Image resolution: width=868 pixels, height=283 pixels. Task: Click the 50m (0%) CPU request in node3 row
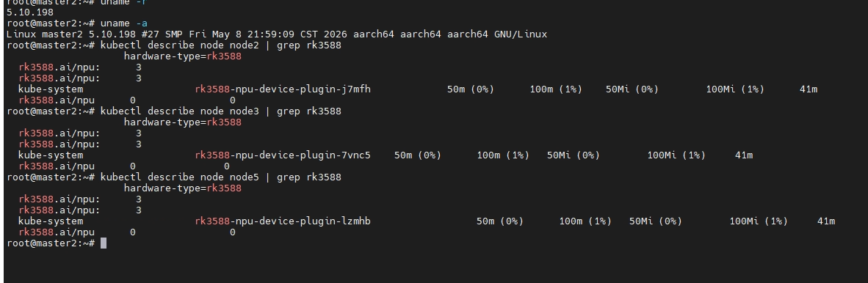pyautogui.click(x=418, y=155)
